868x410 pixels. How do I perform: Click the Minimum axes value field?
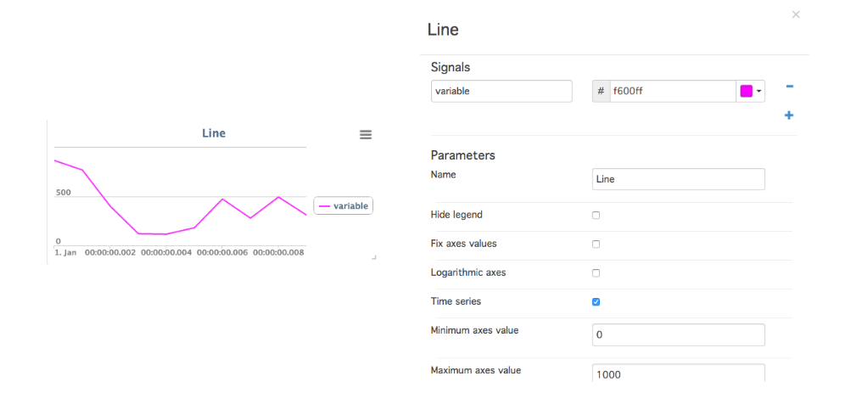click(x=678, y=334)
